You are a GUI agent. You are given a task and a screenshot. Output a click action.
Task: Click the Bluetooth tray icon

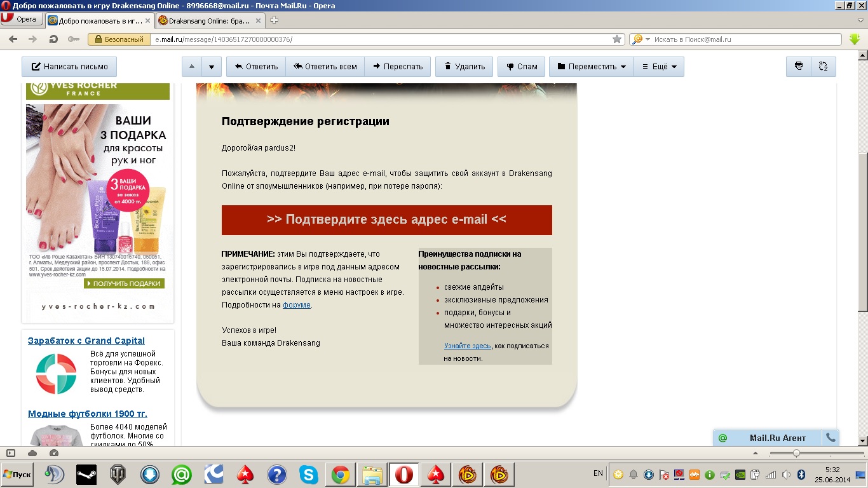(801, 475)
